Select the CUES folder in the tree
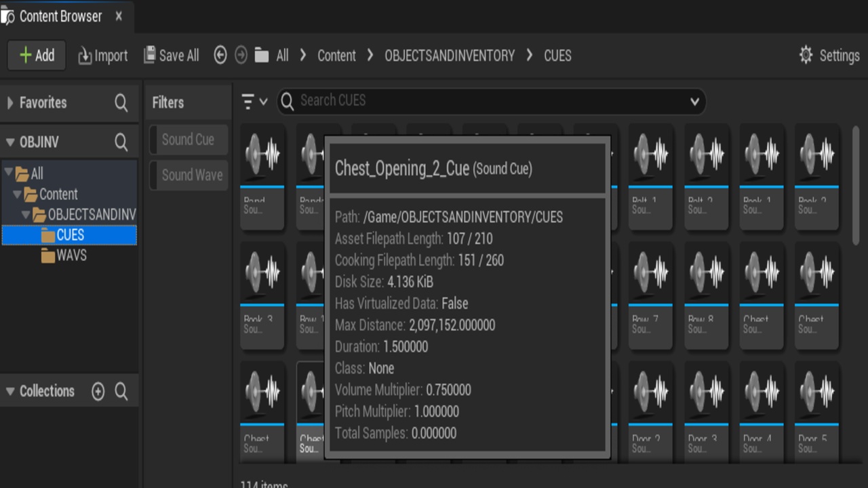The height and width of the screenshot is (488, 868). pyautogui.click(x=69, y=235)
